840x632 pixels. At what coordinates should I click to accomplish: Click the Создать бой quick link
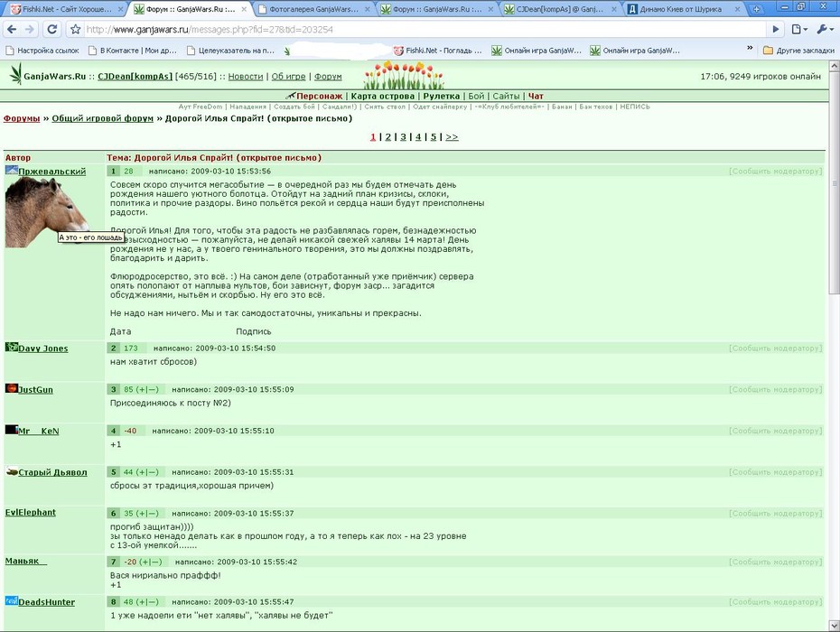[x=295, y=107]
